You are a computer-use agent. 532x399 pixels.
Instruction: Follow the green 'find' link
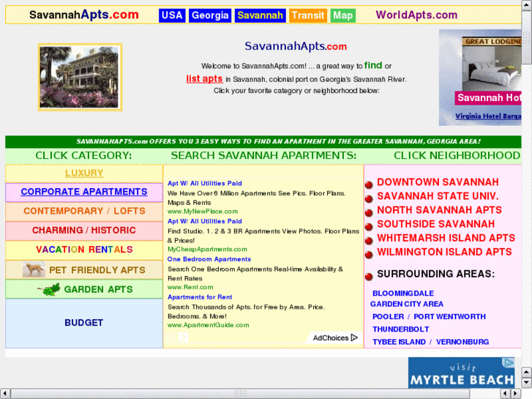373,65
